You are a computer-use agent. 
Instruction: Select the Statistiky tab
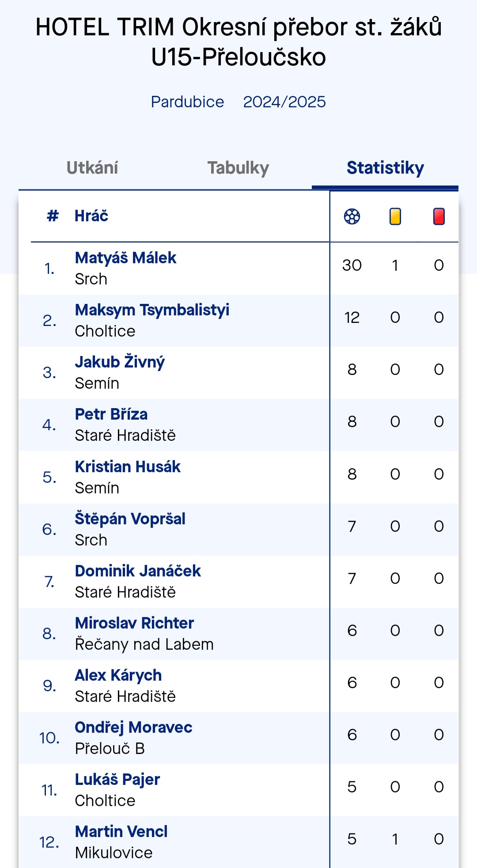385,168
